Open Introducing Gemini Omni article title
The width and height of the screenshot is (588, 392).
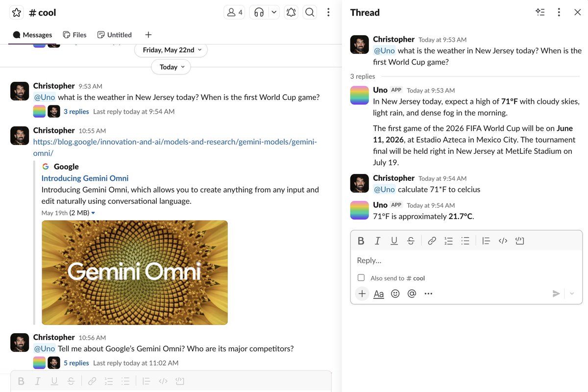click(85, 178)
